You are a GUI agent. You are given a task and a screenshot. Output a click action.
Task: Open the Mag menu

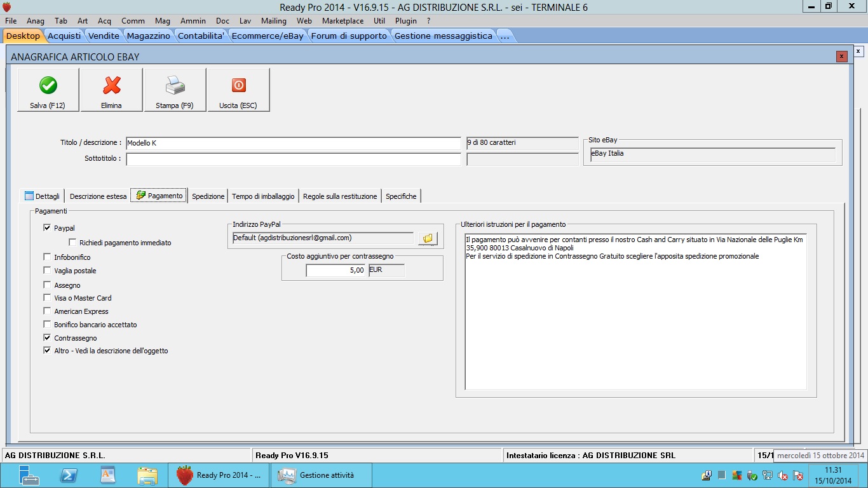(163, 21)
